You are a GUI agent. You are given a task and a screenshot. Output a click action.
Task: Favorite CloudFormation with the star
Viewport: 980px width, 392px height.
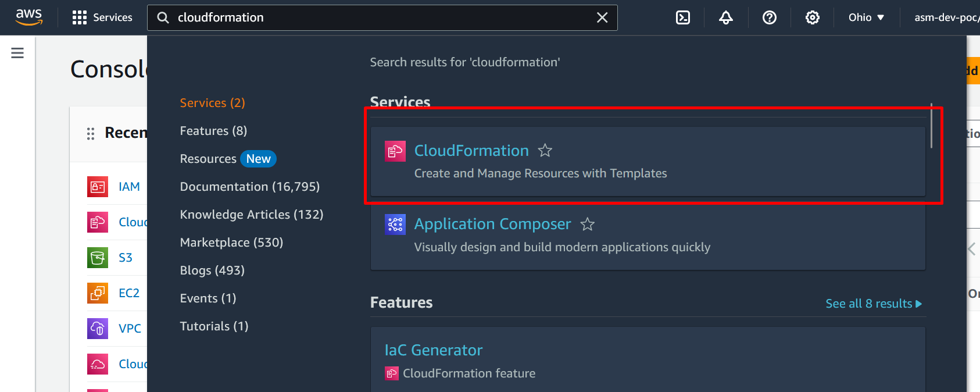(545, 151)
